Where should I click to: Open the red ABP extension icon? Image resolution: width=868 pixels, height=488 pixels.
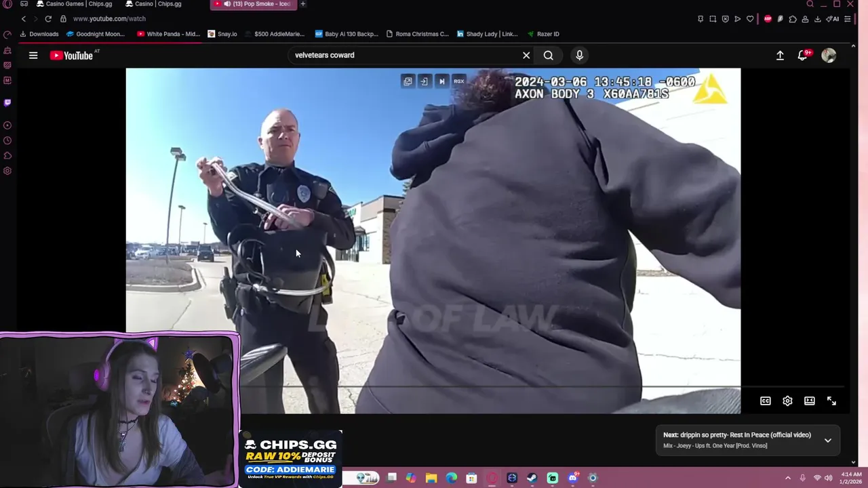[768, 19]
